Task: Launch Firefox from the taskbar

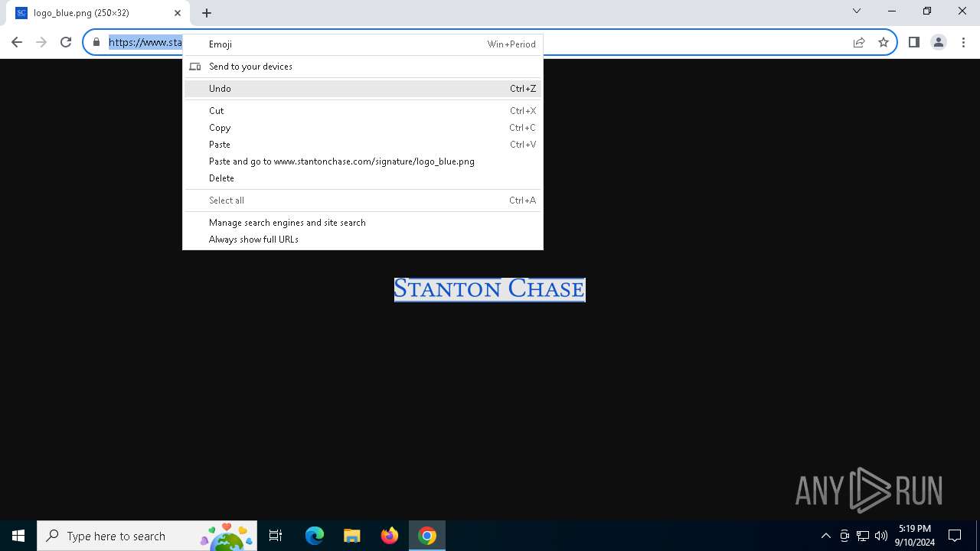Action: (390, 536)
